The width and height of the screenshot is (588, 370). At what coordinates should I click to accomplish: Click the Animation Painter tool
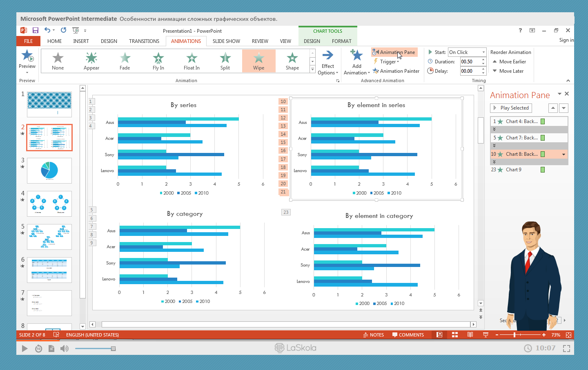coord(396,71)
